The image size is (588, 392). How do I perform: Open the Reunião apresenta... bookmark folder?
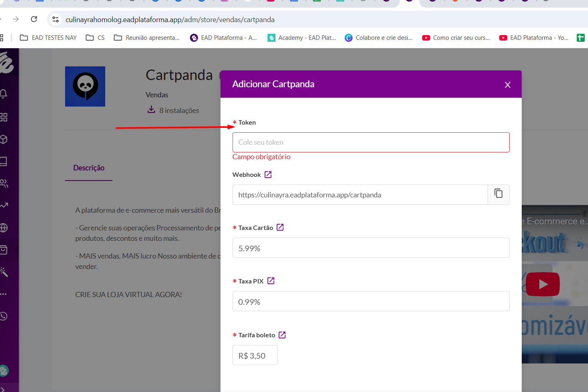[x=147, y=38]
